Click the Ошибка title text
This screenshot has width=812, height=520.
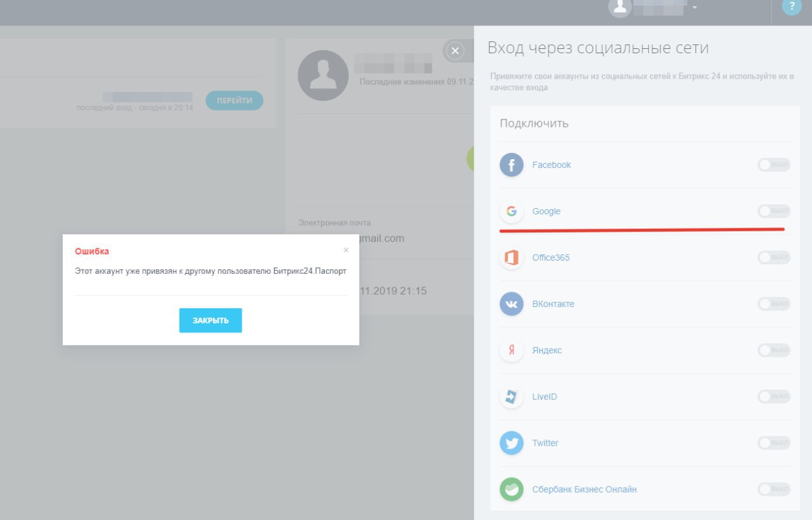(x=92, y=251)
